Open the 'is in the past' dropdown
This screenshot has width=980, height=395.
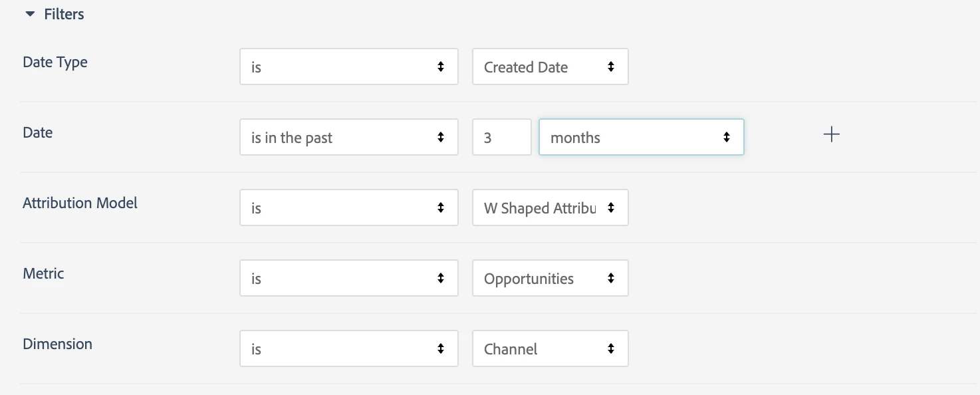348,137
